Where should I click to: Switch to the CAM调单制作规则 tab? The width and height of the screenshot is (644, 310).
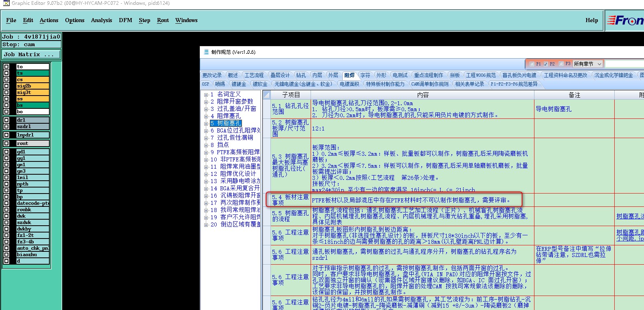430,84
